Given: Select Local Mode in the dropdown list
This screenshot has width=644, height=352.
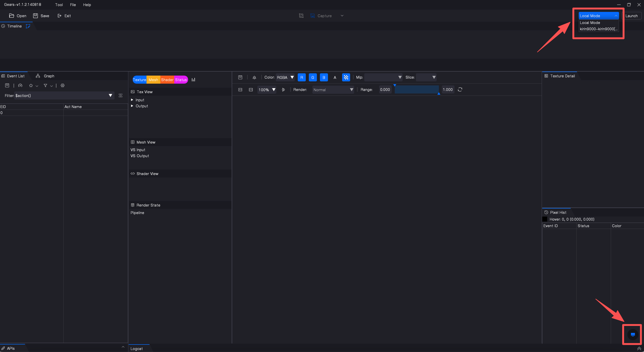Looking at the screenshot, I should [x=598, y=23].
